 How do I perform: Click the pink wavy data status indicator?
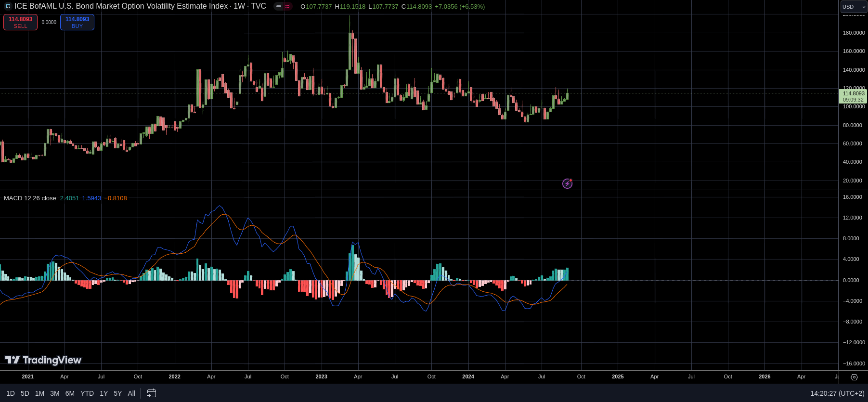point(287,7)
